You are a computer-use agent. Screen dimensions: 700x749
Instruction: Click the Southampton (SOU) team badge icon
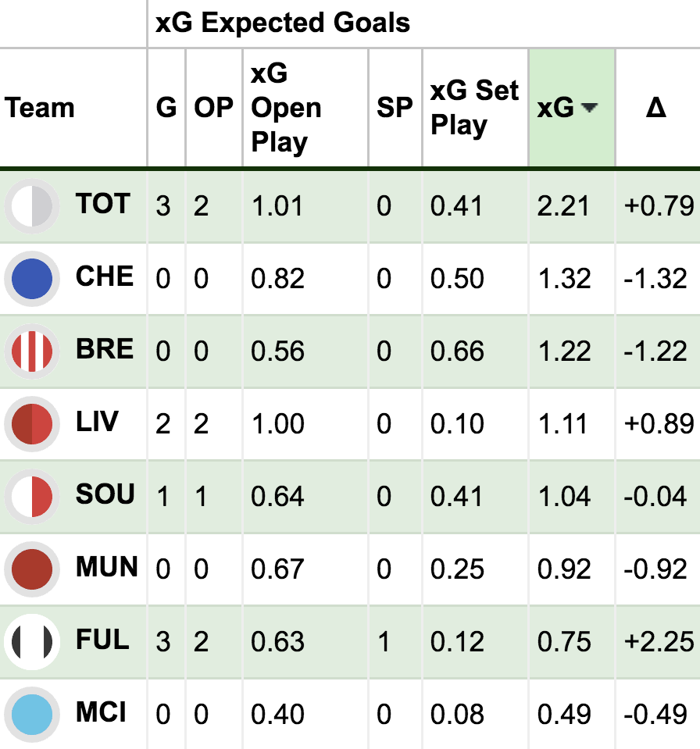[x=32, y=497]
